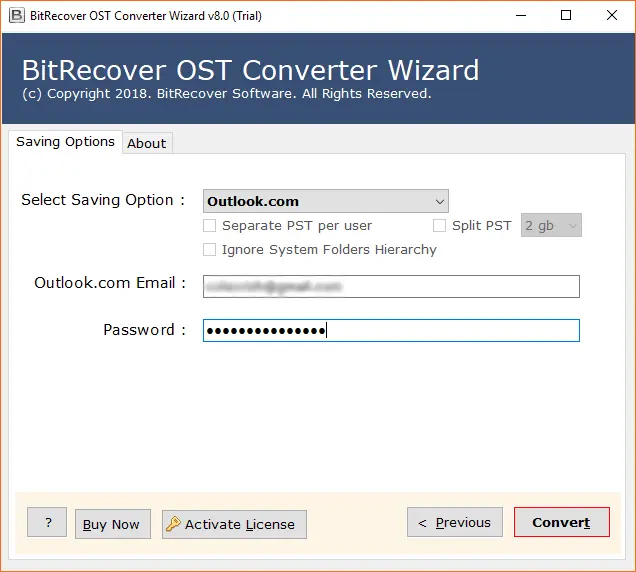Switch to the About tab
The width and height of the screenshot is (636, 572).
pos(147,143)
